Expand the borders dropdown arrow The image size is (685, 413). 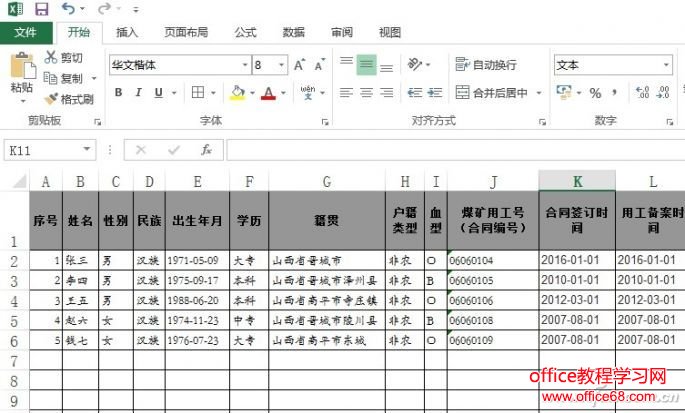(x=213, y=93)
